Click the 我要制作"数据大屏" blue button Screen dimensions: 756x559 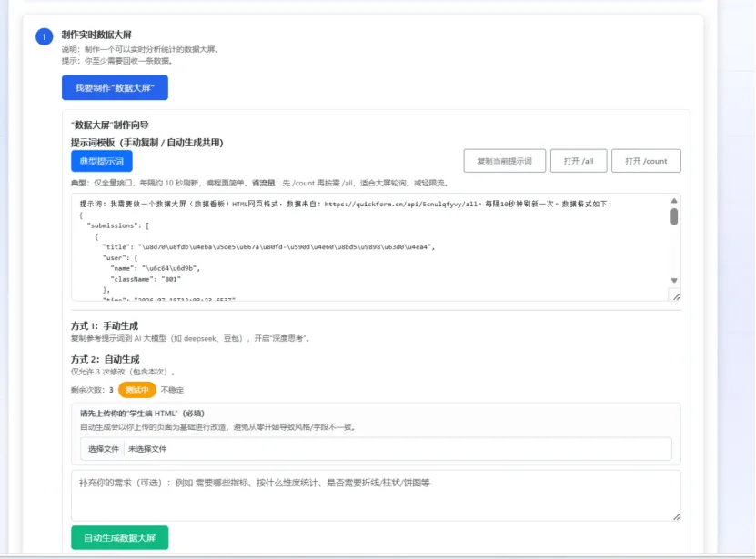(115, 87)
